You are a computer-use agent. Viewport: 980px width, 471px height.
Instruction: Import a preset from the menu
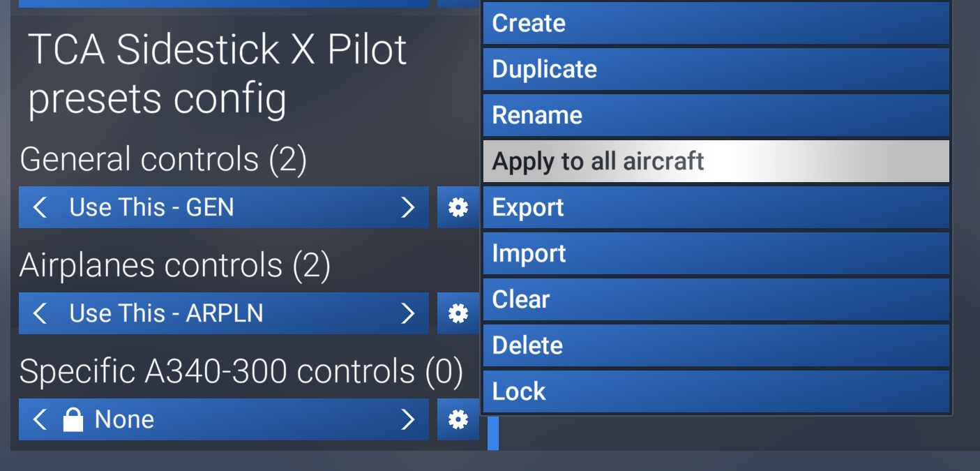716,253
